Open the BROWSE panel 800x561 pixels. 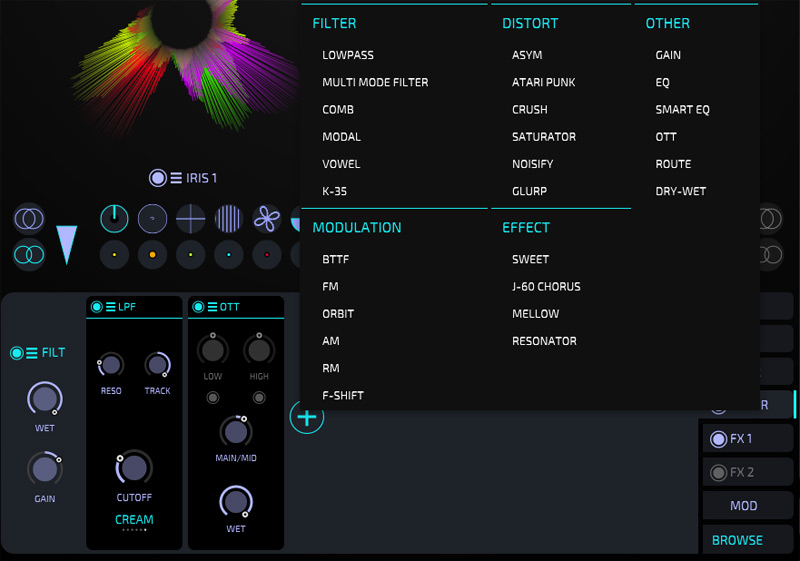coord(737,540)
